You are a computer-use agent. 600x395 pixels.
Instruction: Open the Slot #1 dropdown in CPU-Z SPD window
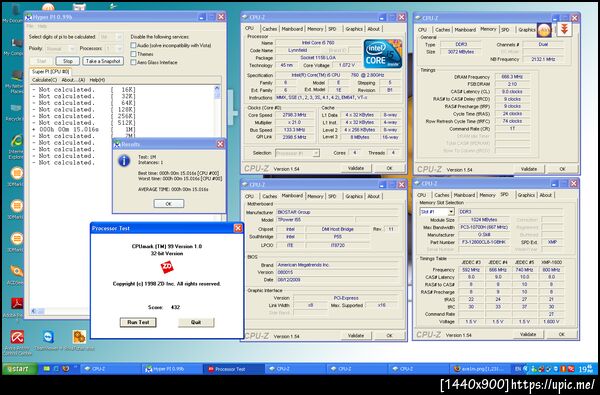[437, 212]
